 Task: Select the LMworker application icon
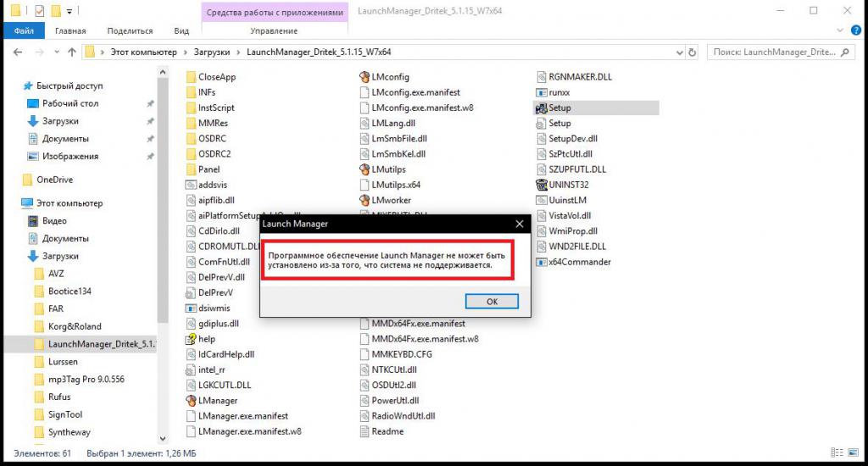point(364,200)
